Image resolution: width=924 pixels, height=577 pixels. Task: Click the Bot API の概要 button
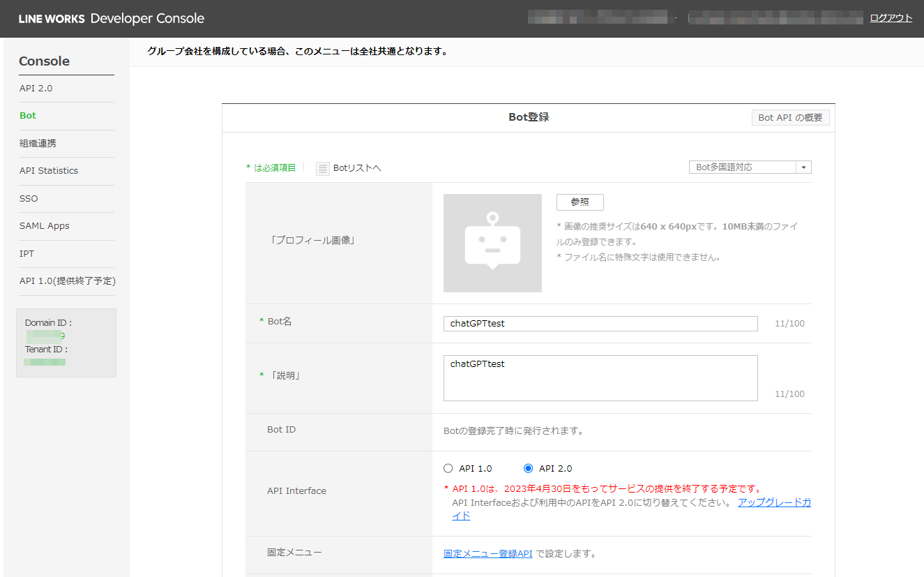790,117
